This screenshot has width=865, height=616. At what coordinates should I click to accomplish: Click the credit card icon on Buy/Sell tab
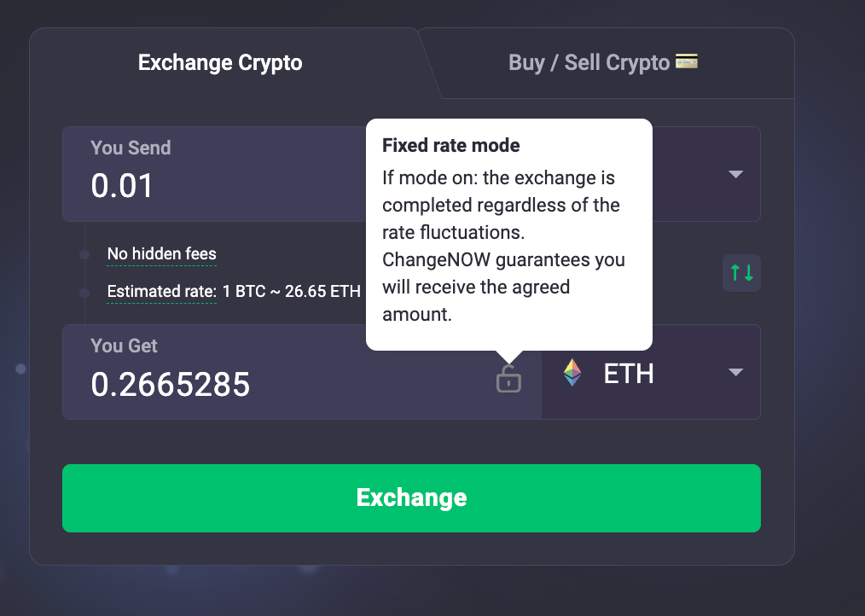coord(687,61)
